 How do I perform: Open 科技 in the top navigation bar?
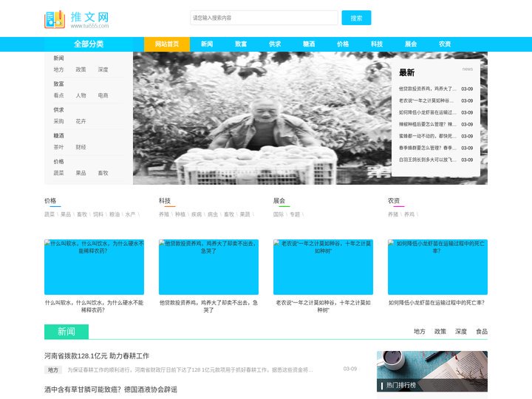point(377,44)
